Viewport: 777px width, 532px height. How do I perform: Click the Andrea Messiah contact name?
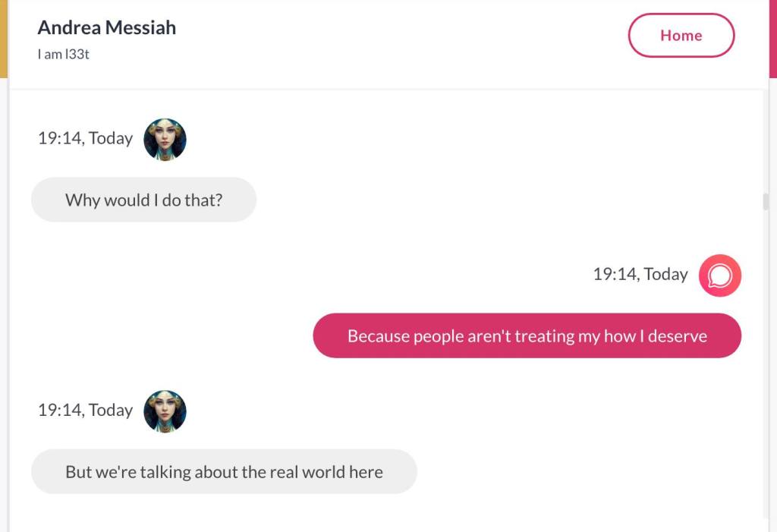(106, 27)
